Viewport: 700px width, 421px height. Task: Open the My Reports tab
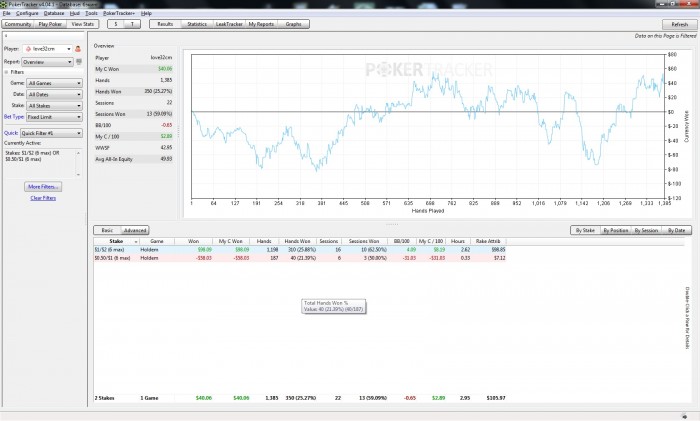click(261, 24)
